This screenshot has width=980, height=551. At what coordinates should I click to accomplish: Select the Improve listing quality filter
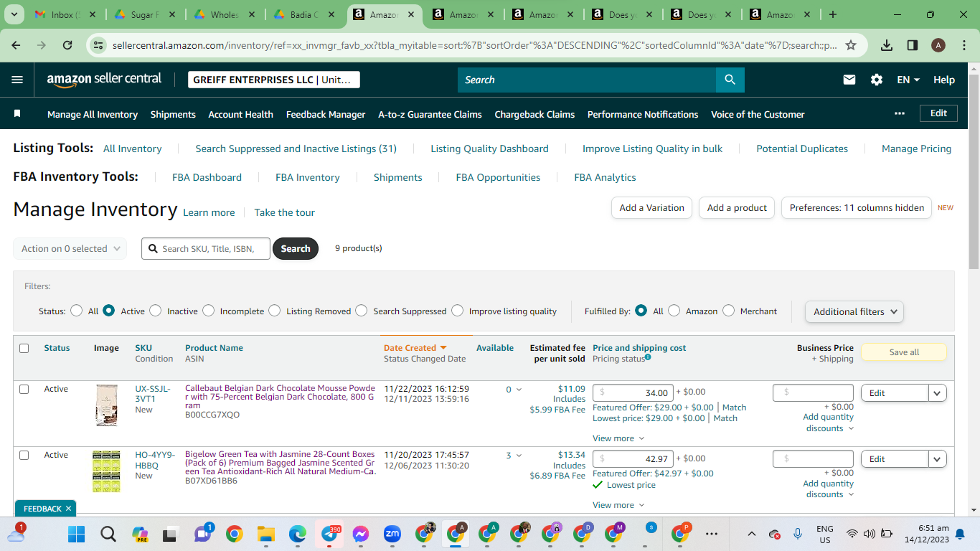tap(458, 311)
